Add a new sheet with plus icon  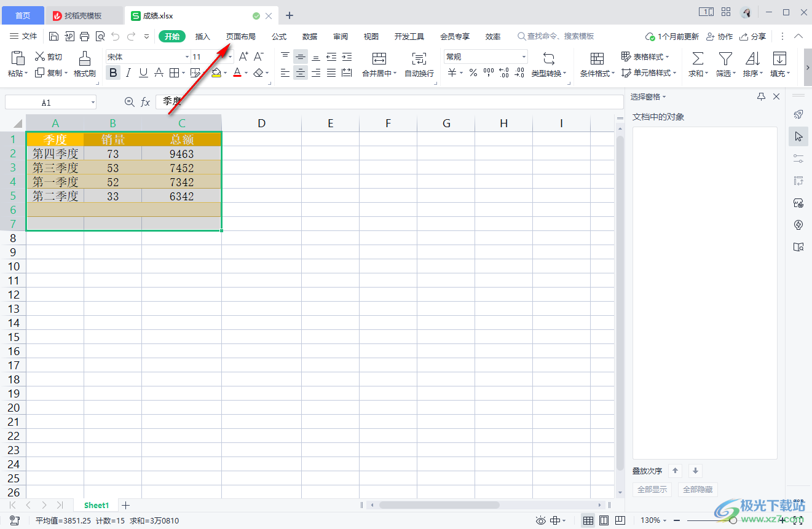coord(126,505)
